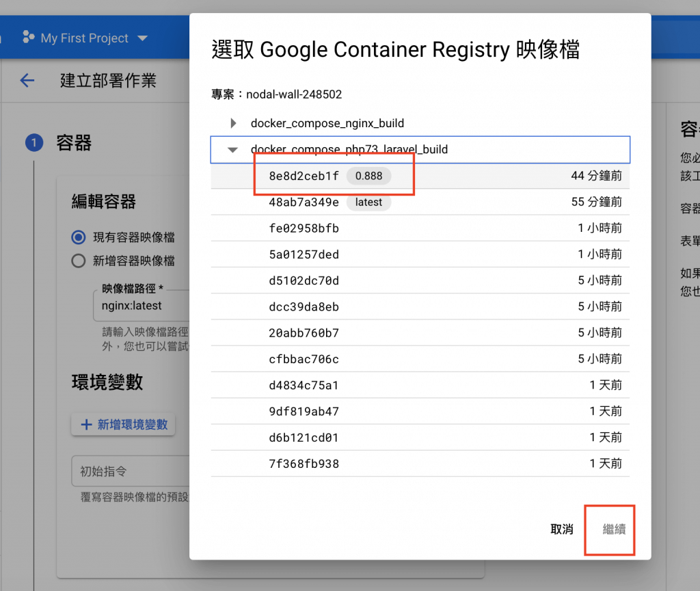Select image row fe02958bfb
The width and height of the screenshot is (700, 591).
tap(420, 228)
